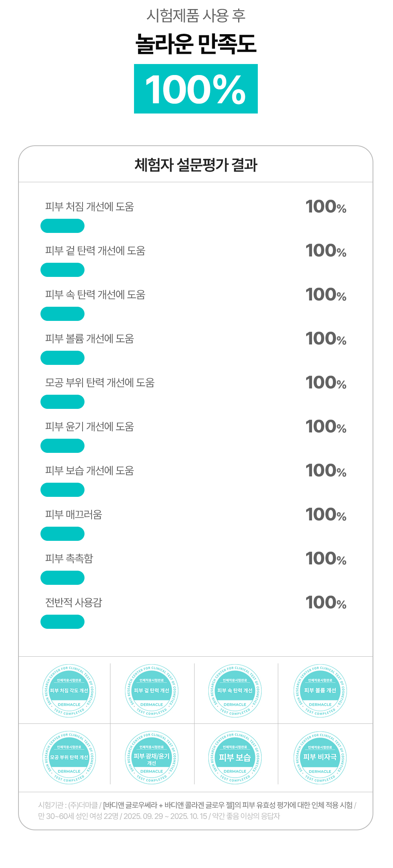Click the 피부 처짐 각도 개선 certification badge
Image resolution: width=393 pixels, height=868 pixels.
coord(69,690)
